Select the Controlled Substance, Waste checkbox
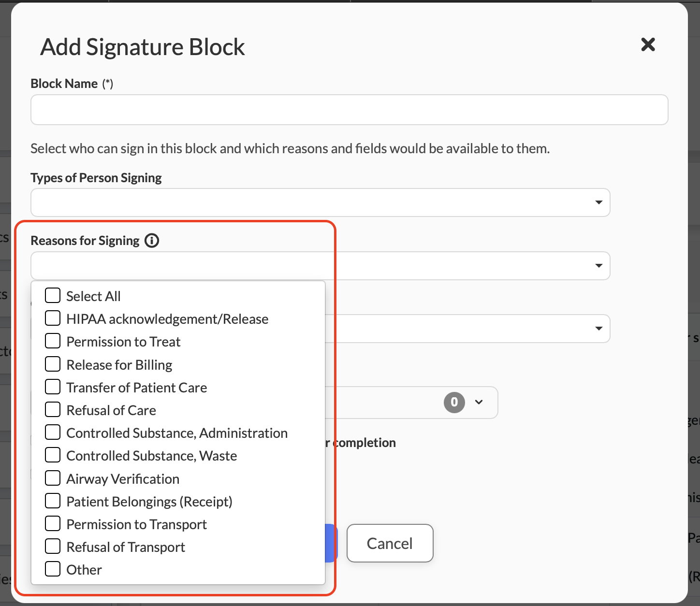The height and width of the screenshot is (606, 700). tap(53, 455)
